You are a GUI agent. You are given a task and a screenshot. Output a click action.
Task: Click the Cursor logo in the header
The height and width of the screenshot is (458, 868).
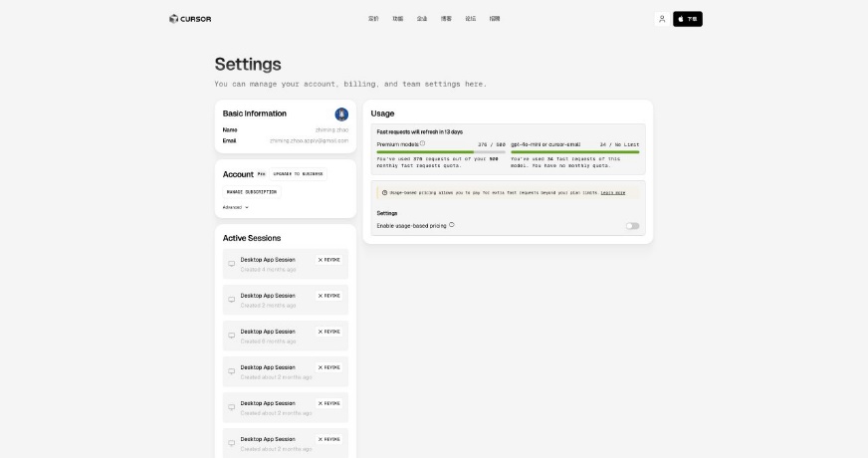click(189, 19)
